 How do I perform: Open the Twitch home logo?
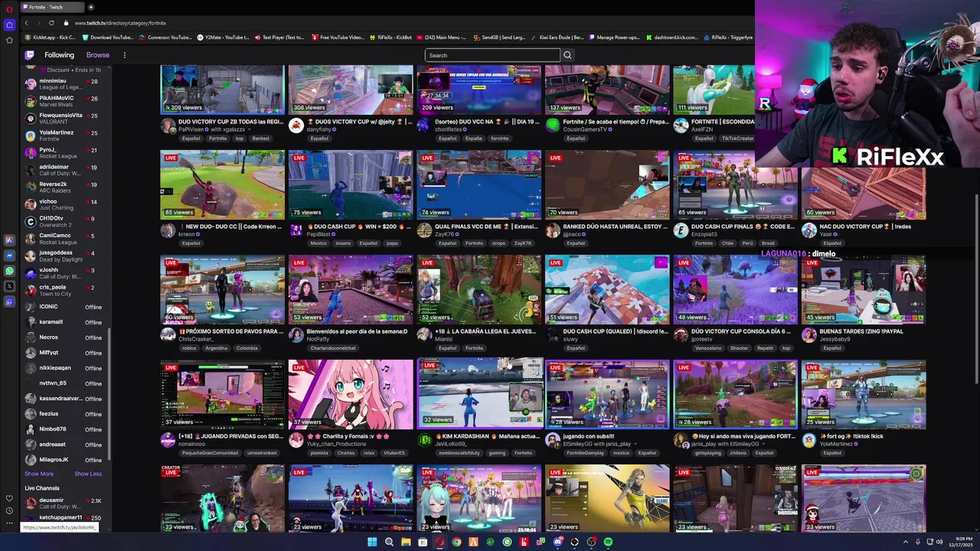tap(29, 55)
